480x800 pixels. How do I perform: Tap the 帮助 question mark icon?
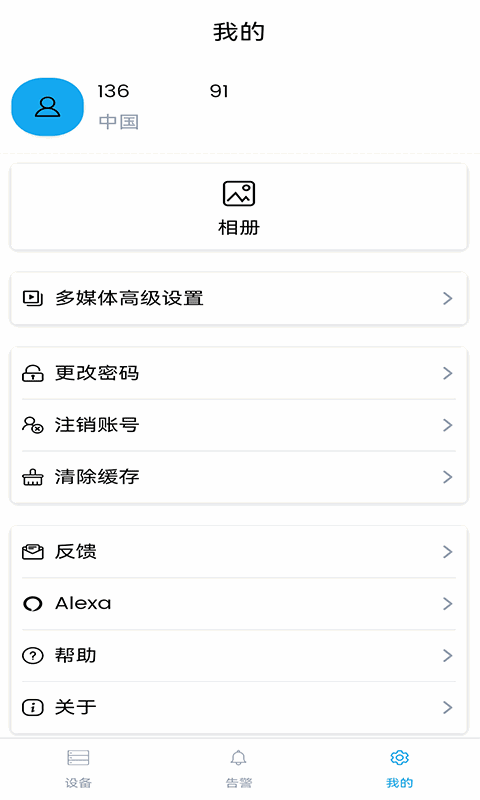coord(33,656)
